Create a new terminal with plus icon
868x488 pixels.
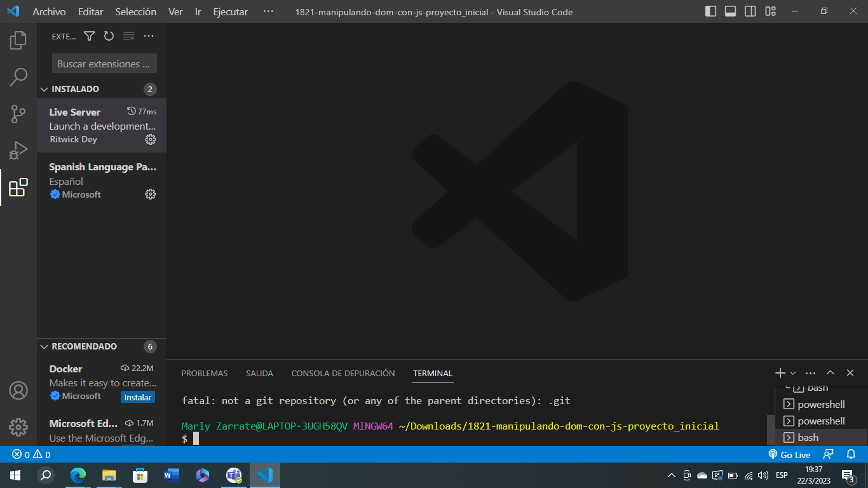click(780, 373)
